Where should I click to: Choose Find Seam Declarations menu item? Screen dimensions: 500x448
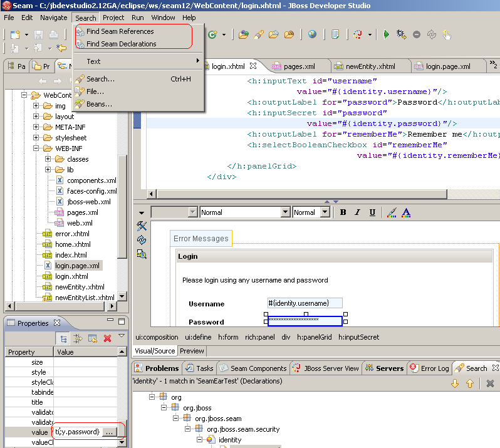click(x=121, y=44)
